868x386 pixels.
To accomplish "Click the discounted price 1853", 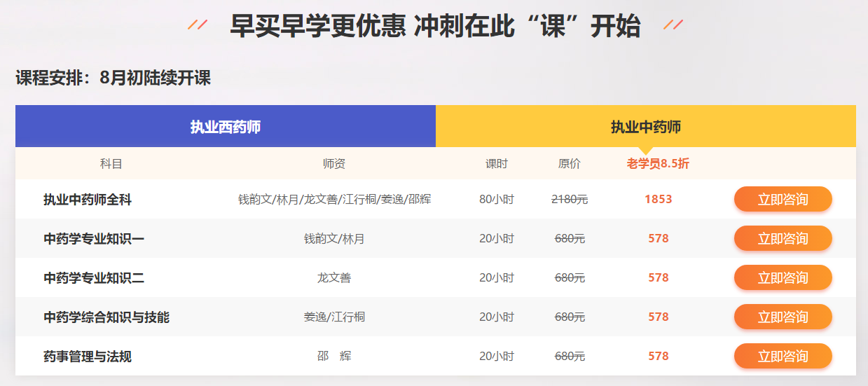I will (658, 200).
